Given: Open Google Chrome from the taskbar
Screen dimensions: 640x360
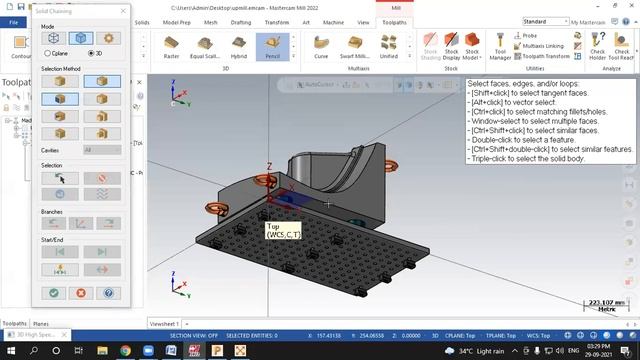Looking at the screenshot, I should tap(125, 351).
